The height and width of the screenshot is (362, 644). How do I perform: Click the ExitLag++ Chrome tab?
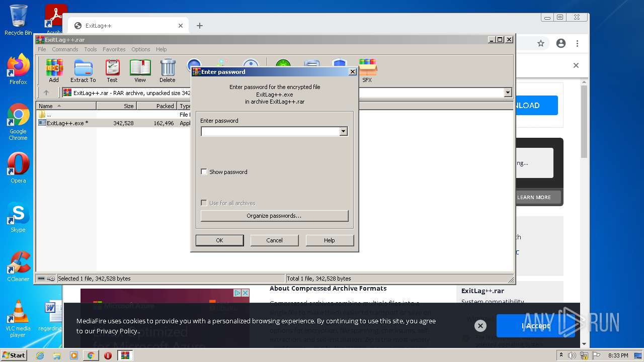128,26
